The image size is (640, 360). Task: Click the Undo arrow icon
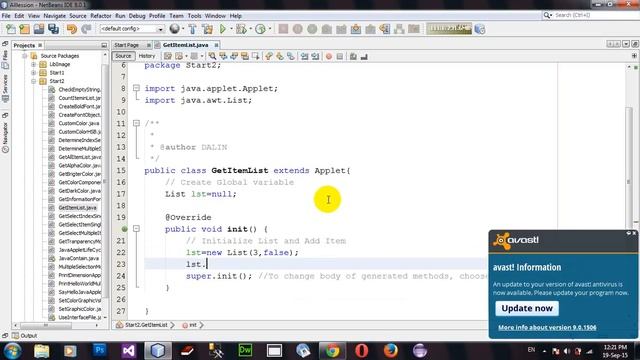pyautogui.click(x=72, y=29)
